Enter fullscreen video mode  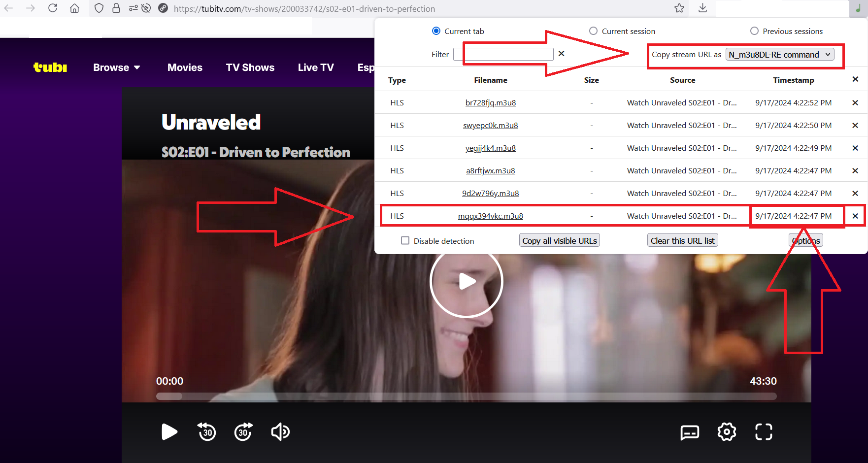(x=764, y=432)
